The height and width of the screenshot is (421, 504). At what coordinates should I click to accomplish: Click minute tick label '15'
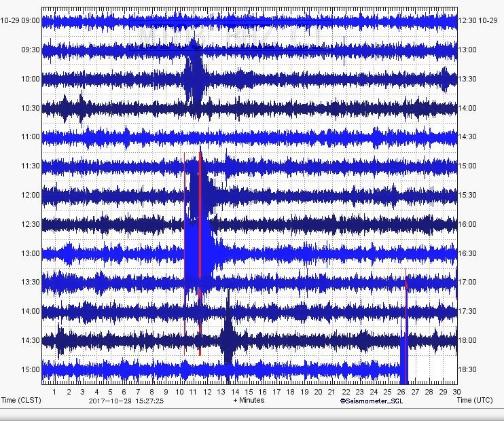coord(249,392)
